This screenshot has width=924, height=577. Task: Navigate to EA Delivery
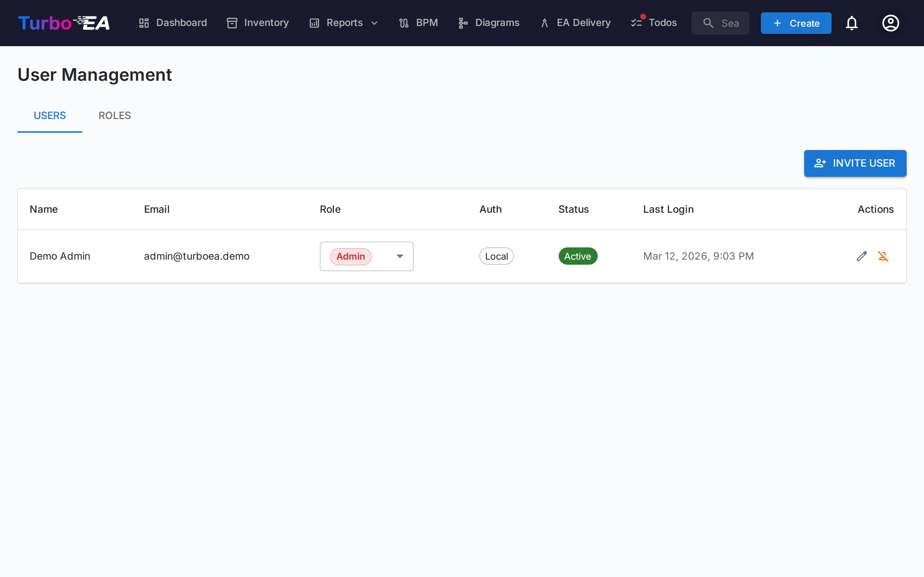click(575, 23)
